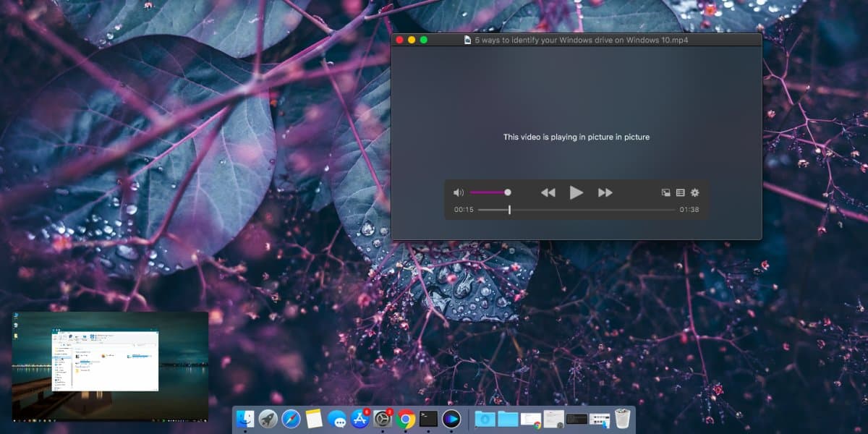Open the playlist panel icon

(x=680, y=192)
